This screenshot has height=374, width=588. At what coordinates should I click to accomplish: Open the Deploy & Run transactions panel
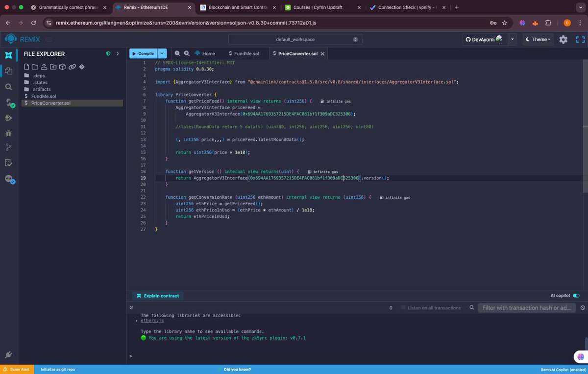coord(8,117)
